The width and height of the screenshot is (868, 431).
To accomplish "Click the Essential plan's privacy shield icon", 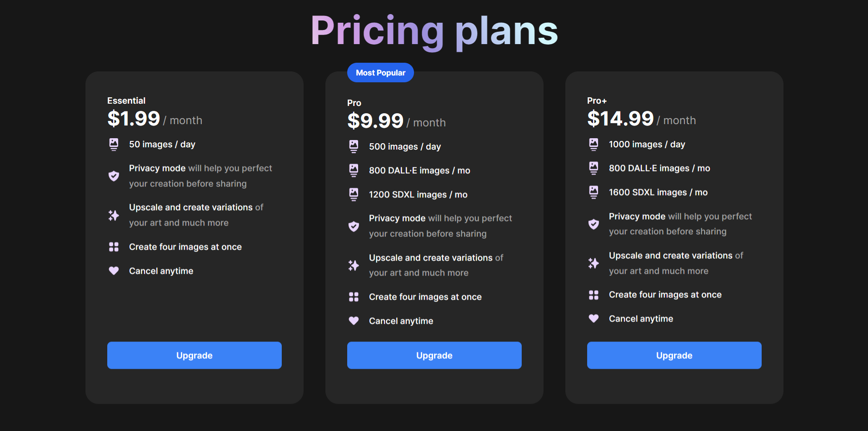I will click(114, 176).
